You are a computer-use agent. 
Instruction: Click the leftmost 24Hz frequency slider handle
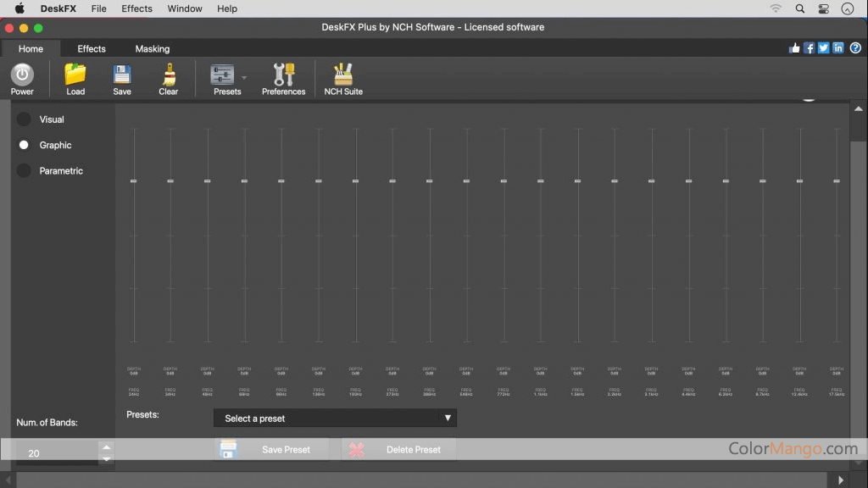click(133, 180)
